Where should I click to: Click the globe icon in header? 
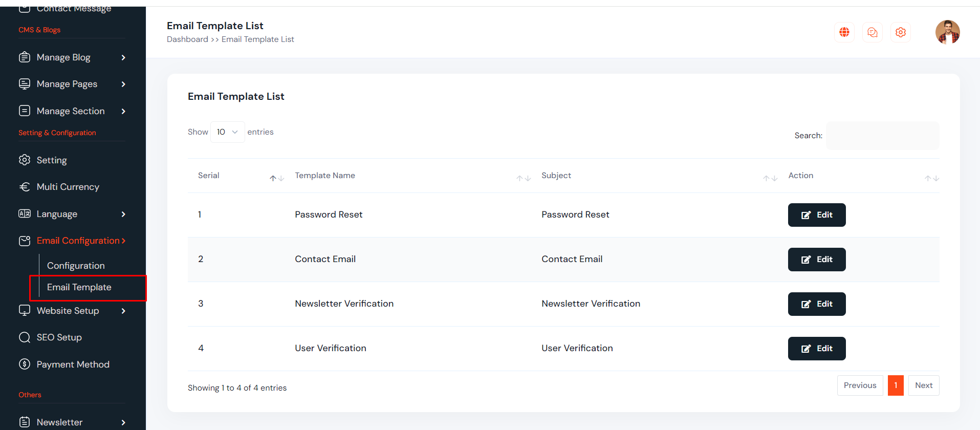point(844,32)
